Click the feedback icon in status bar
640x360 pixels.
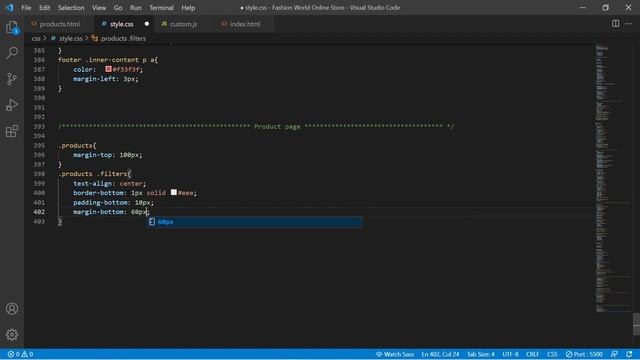coord(614,354)
